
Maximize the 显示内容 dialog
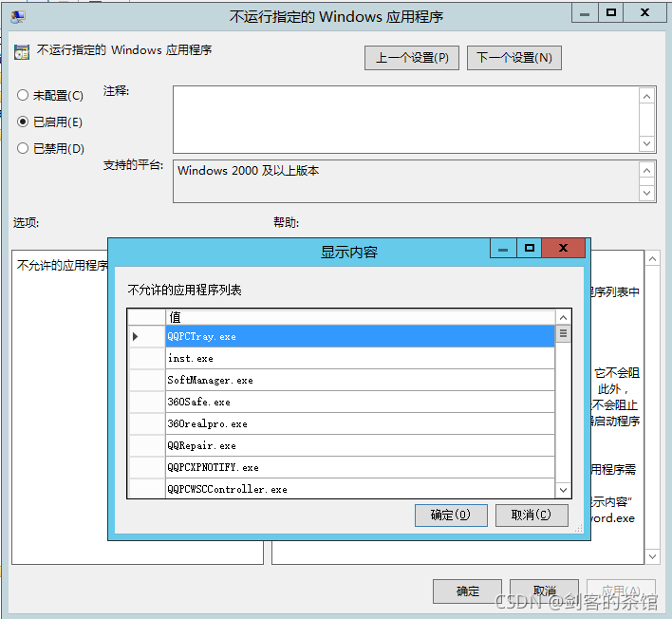[530, 248]
